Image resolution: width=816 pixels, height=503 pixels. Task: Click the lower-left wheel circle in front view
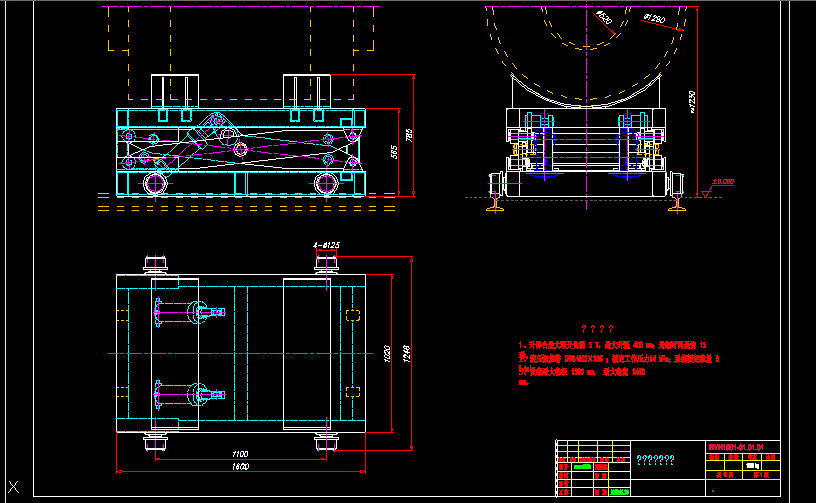click(155, 183)
